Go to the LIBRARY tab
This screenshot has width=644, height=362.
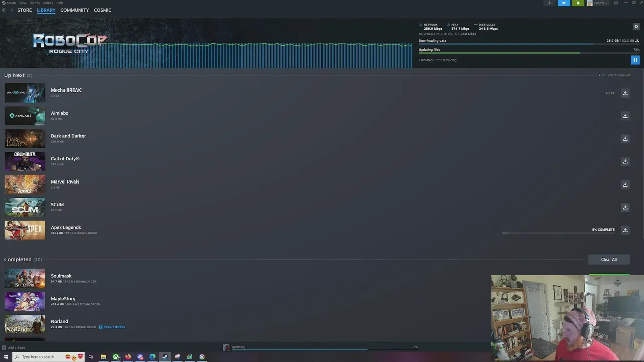(x=46, y=10)
